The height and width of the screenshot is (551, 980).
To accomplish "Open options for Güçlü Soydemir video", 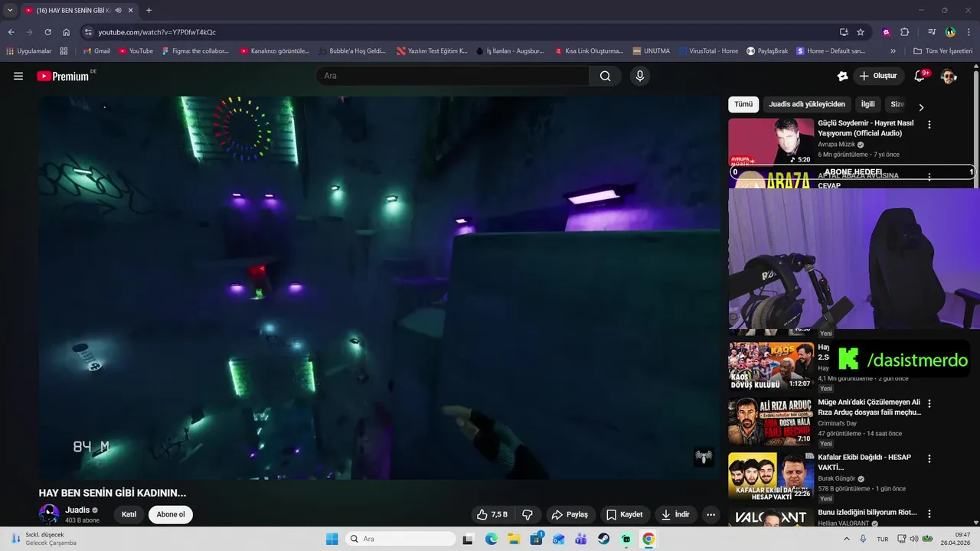I will tap(929, 124).
